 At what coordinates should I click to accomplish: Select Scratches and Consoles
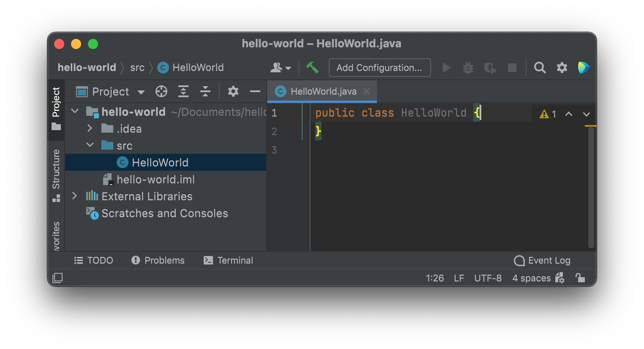click(x=166, y=213)
